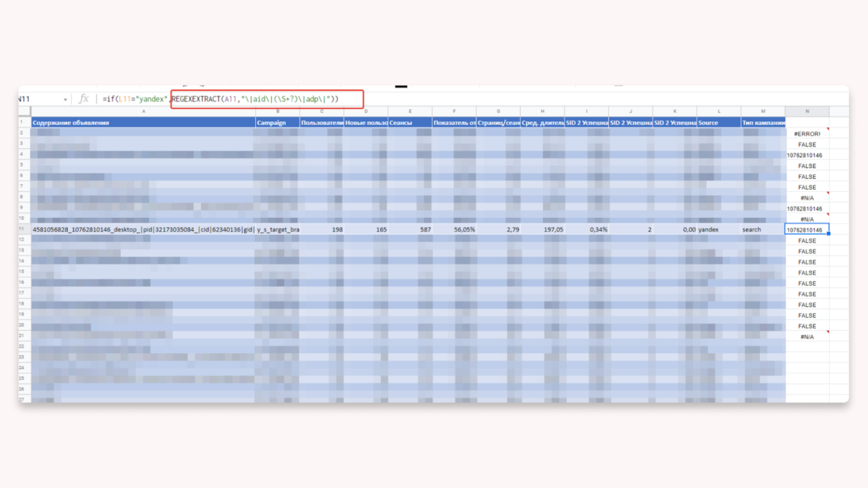Select column N header letter
The image size is (868, 488).
point(807,111)
